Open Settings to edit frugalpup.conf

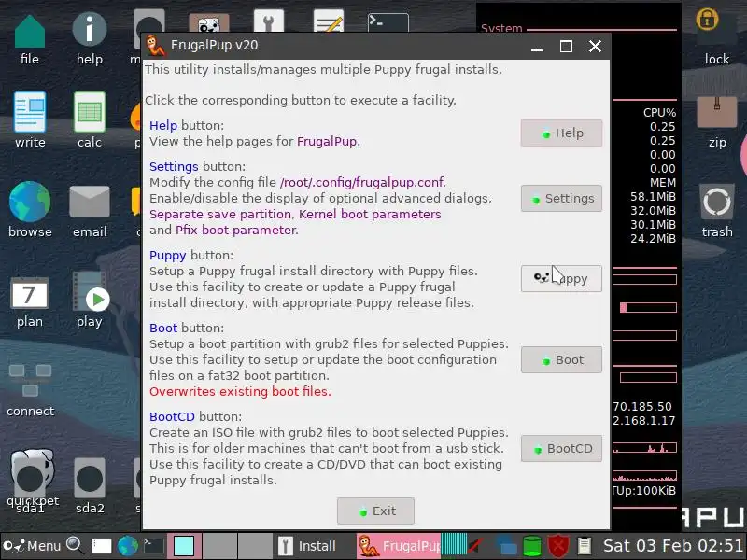pos(561,198)
